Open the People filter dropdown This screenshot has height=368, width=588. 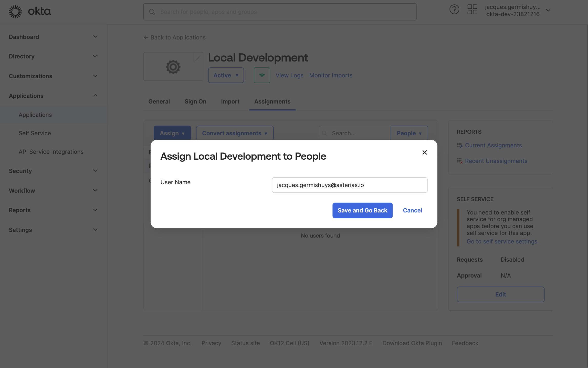(409, 133)
